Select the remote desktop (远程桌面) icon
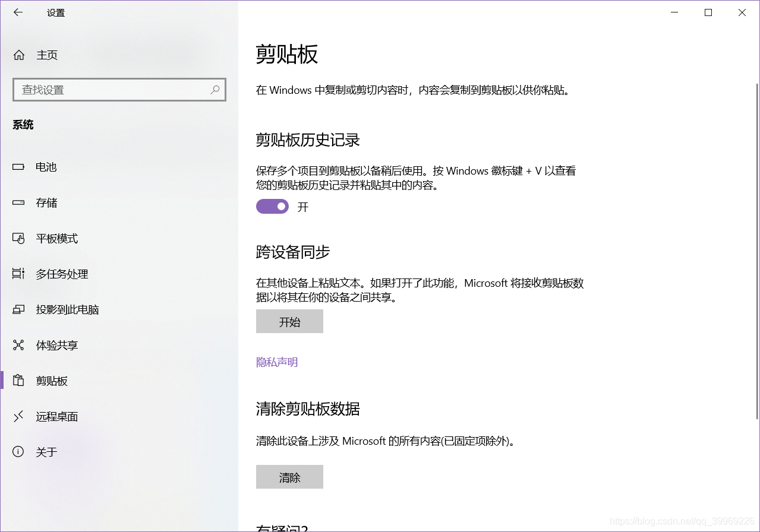Viewport: 760px width, 532px height. 18,416
